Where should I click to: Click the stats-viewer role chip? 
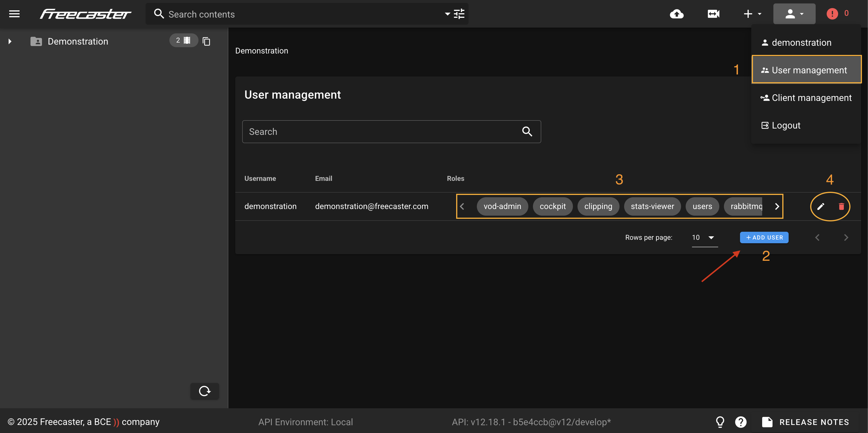[x=652, y=206]
